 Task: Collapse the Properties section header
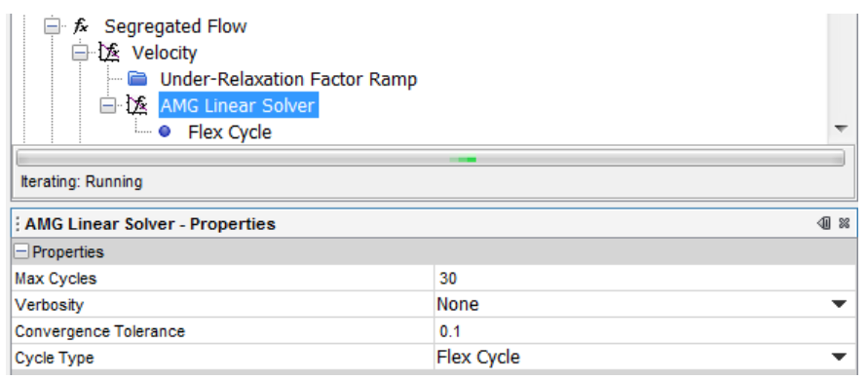21,252
